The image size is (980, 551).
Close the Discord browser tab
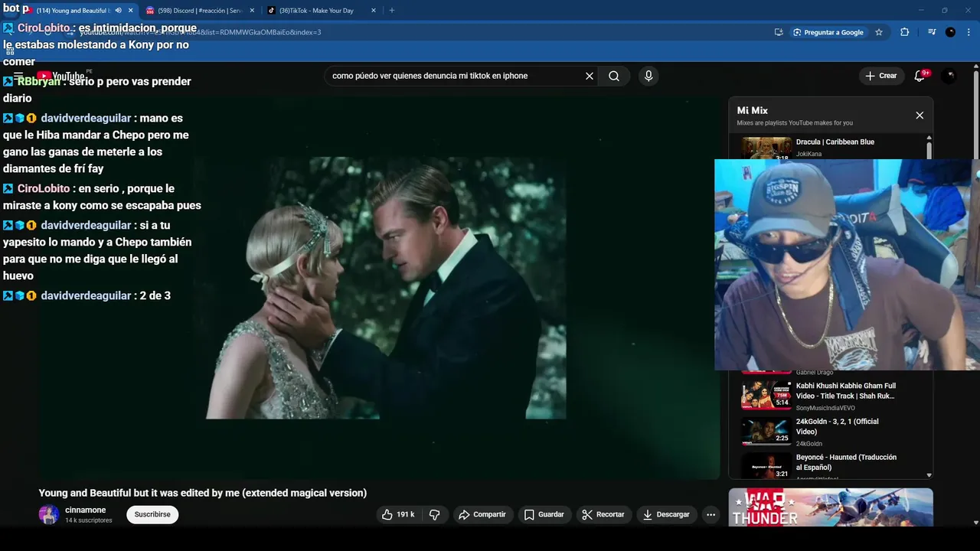pyautogui.click(x=251, y=11)
